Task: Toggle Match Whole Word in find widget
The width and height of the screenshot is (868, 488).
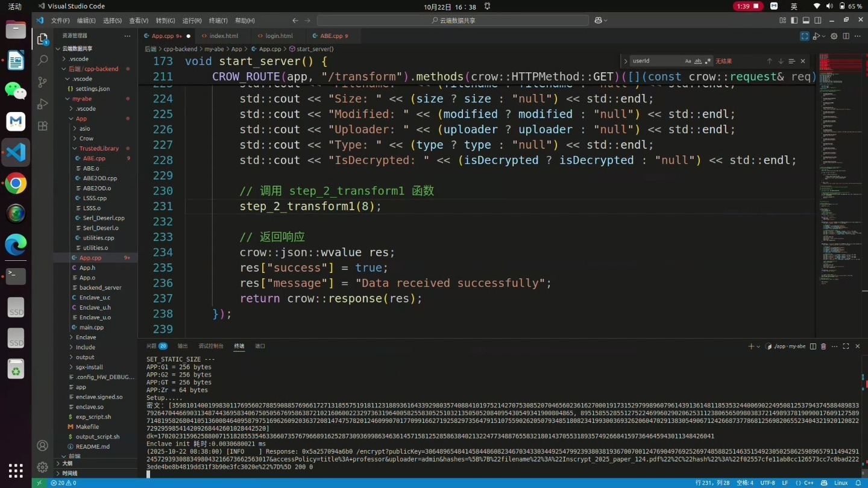Action: [x=698, y=61]
